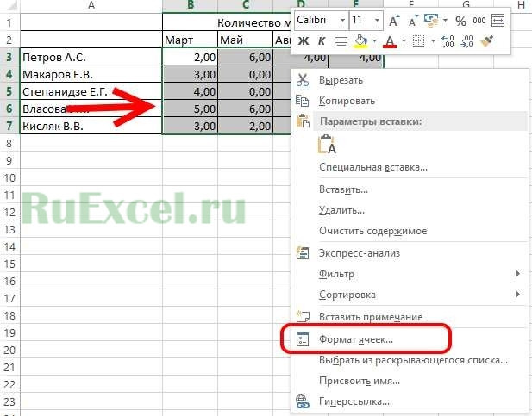Select the Format Painter brush icon
Screen dimensions: 532x416
(487, 41)
